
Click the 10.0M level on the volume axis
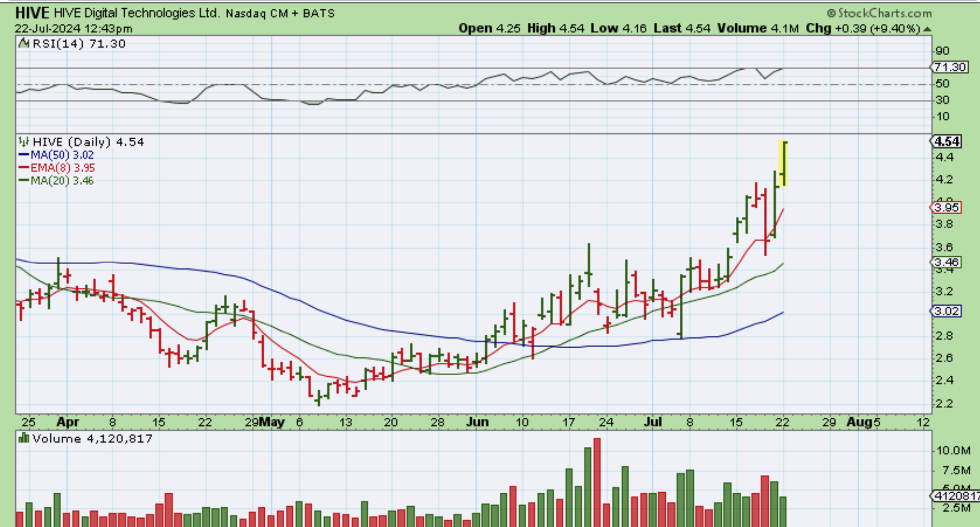tap(953, 451)
